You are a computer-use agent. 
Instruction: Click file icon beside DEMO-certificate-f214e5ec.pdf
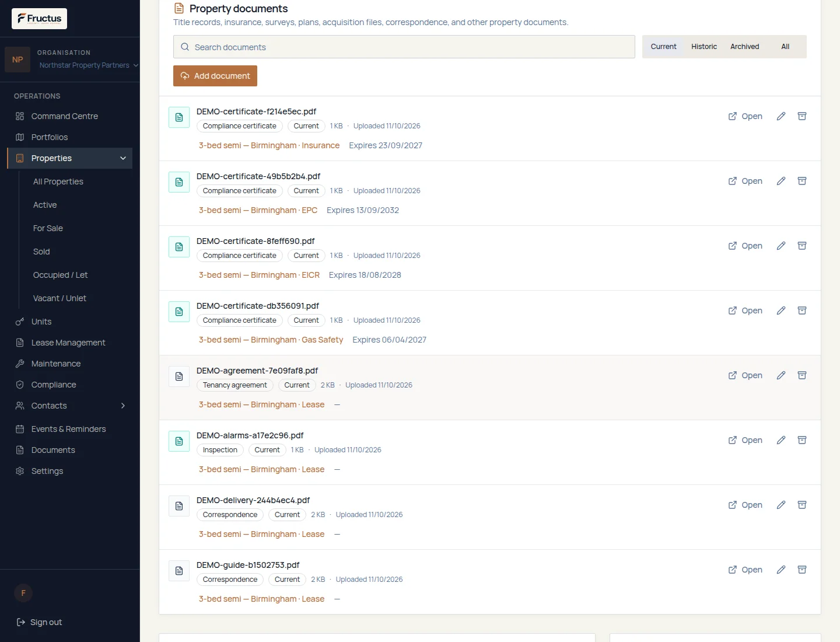click(x=179, y=117)
